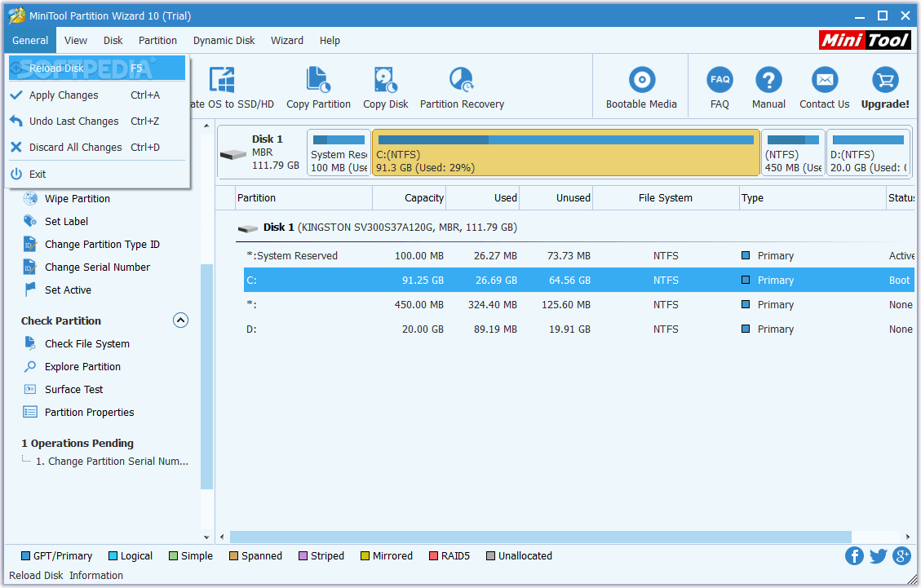Select Set Label action
Image resolution: width=921 pixels, height=588 pixels.
[66, 222]
